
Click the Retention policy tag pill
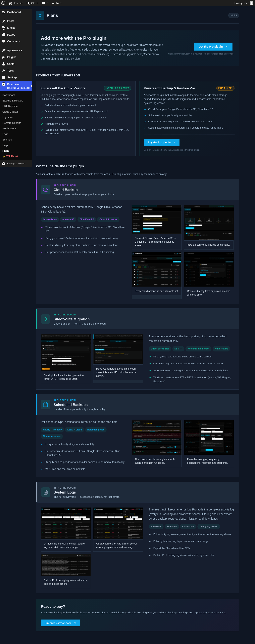pyautogui.click(x=96, y=430)
